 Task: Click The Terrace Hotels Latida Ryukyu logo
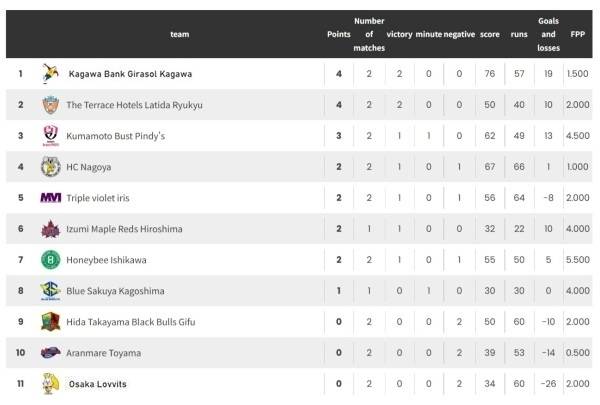[50, 105]
